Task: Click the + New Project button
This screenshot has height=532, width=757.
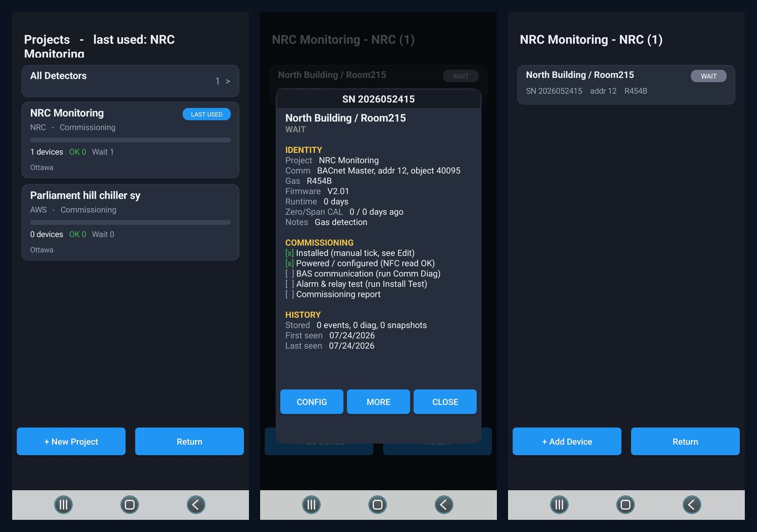Action: tap(71, 441)
